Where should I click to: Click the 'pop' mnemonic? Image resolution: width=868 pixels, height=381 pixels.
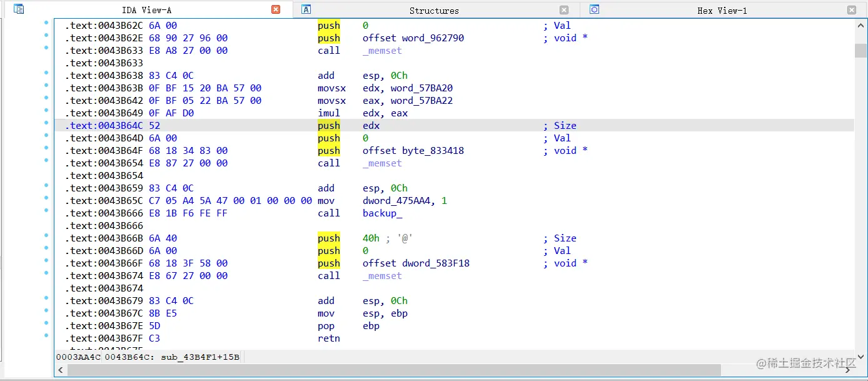coord(326,326)
